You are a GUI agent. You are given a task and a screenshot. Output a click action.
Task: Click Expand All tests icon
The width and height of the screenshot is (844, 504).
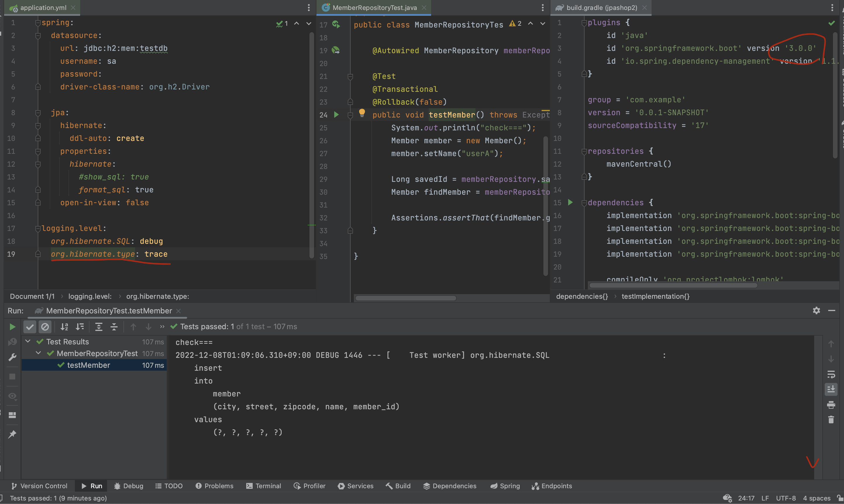pyautogui.click(x=99, y=327)
